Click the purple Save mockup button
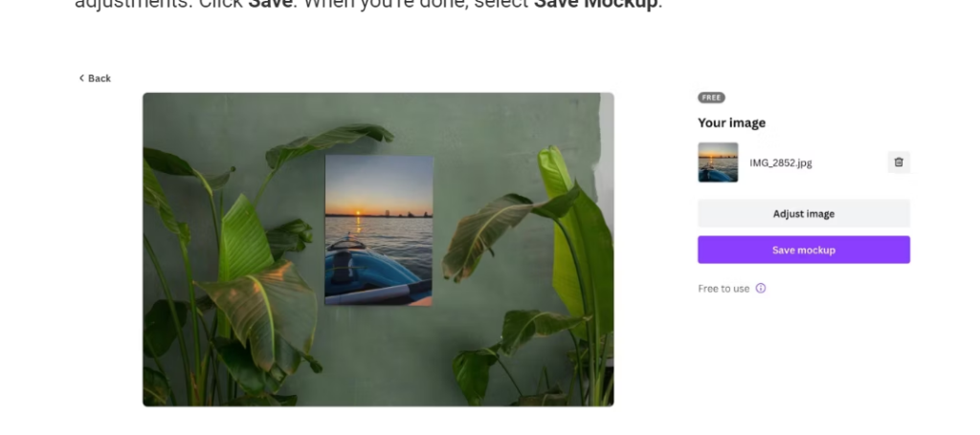Viewport: 980px width, 435px height. click(804, 250)
